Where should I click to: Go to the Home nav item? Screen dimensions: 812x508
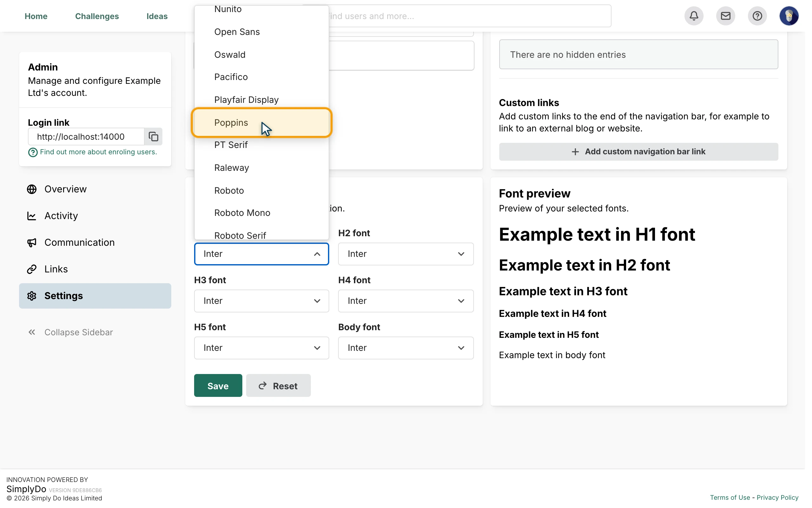coord(36,16)
